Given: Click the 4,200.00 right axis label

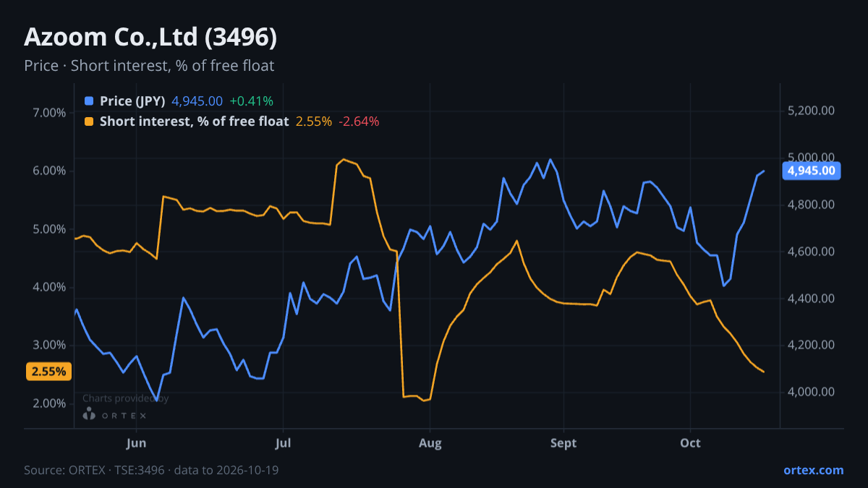Looking at the screenshot, I should pos(811,345).
